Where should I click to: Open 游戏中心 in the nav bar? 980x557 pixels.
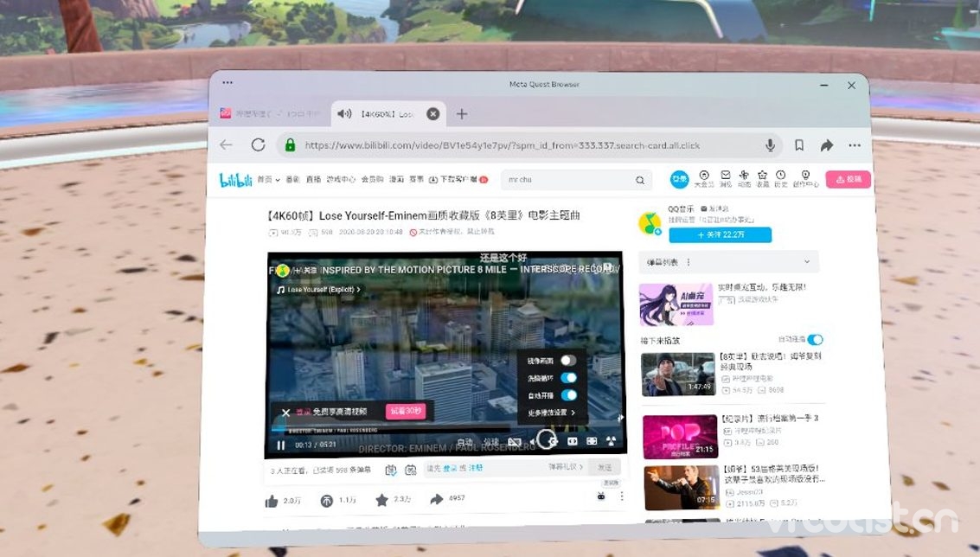[341, 179]
